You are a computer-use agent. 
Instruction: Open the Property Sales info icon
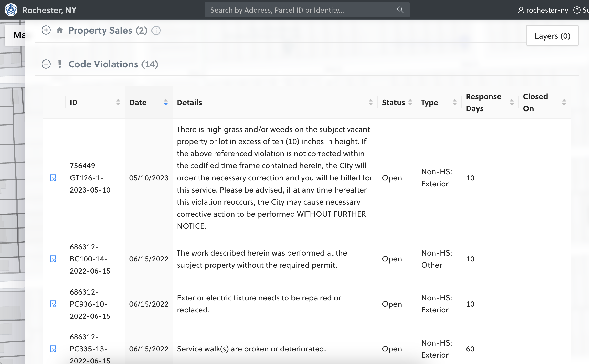[156, 31]
